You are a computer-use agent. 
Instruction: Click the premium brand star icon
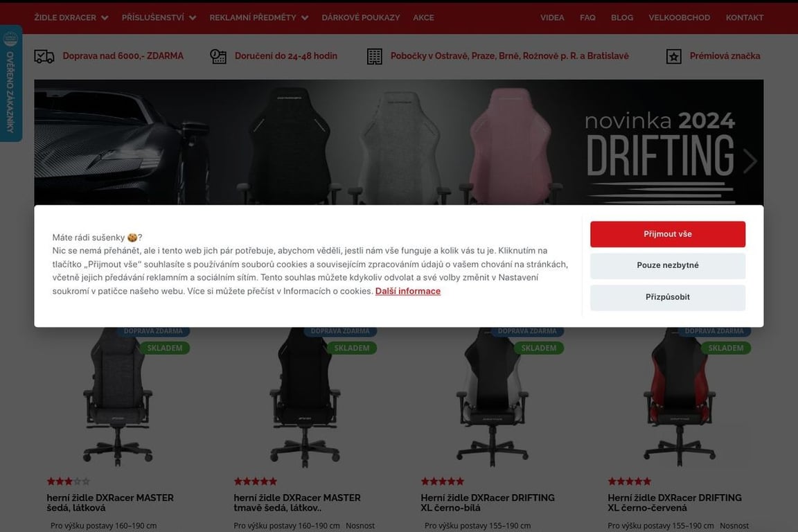tap(674, 57)
